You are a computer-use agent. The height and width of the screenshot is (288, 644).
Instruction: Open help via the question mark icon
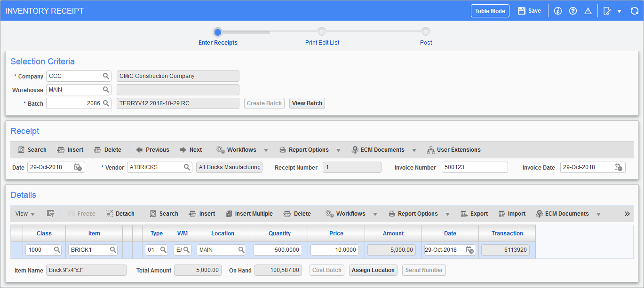572,10
